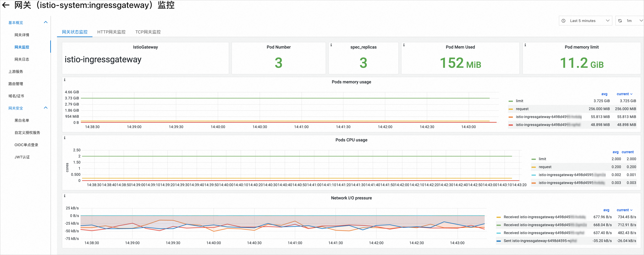
Task: Click the info icon on Network I/O pressure panel
Action: pyautogui.click(x=64, y=196)
